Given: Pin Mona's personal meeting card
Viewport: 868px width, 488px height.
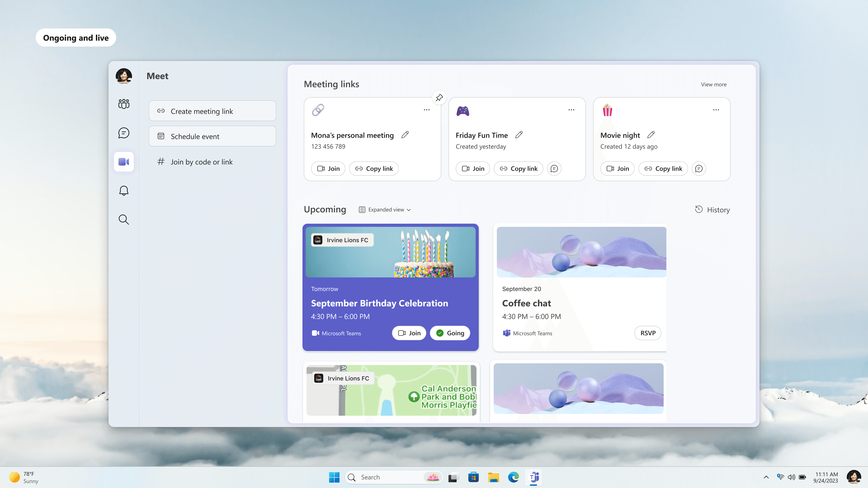Looking at the screenshot, I should [439, 98].
